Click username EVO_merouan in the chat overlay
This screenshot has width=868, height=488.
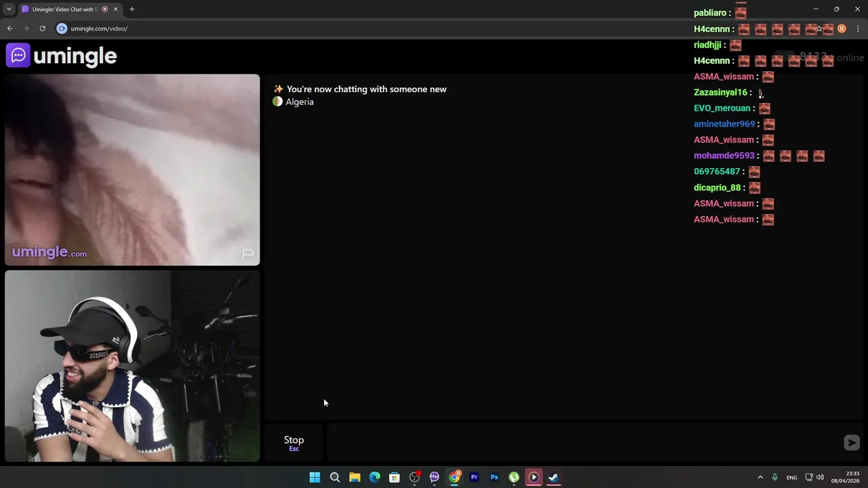pos(722,108)
